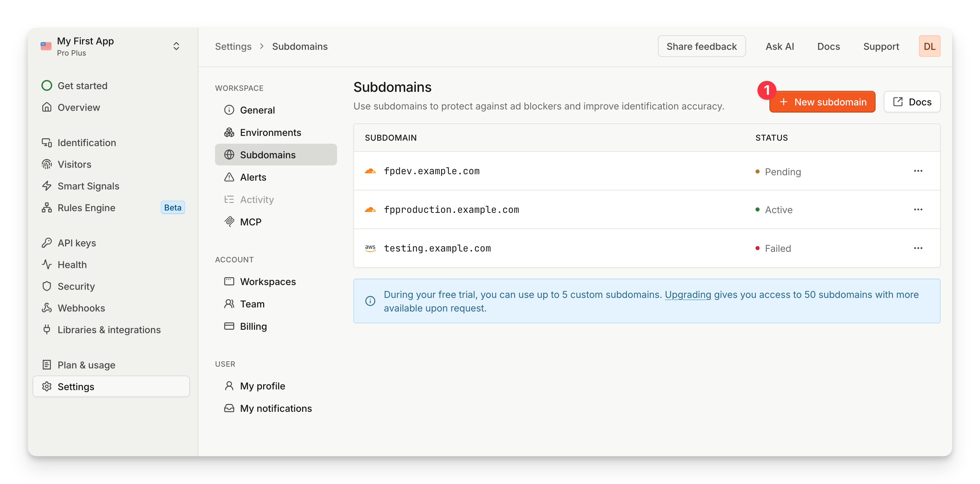This screenshot has width=980, height=484.
Task: Click the Support link in the top bar
Action: pyautogui.click(x=881, y=46)
